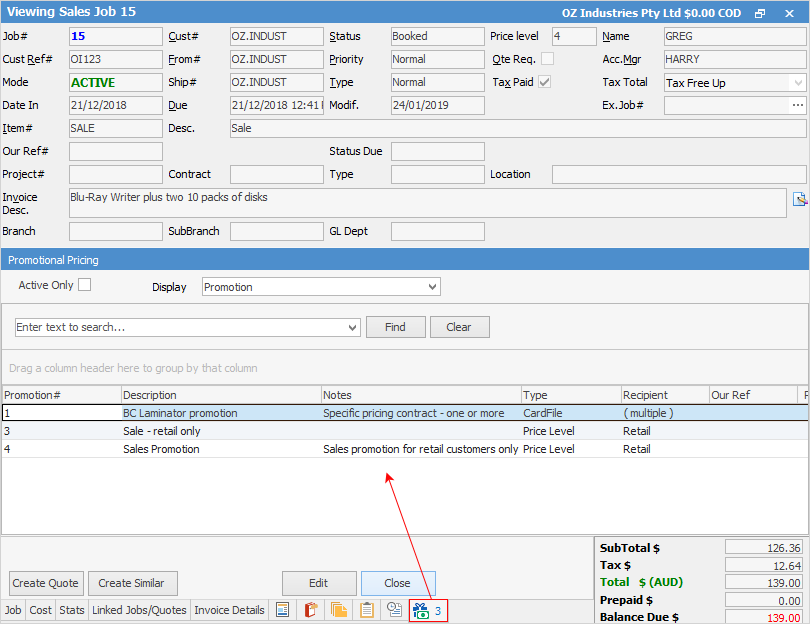Select the copy documents icon on bottom toolbar
This screenshot has height=624, width=810.
coord(338,610)
